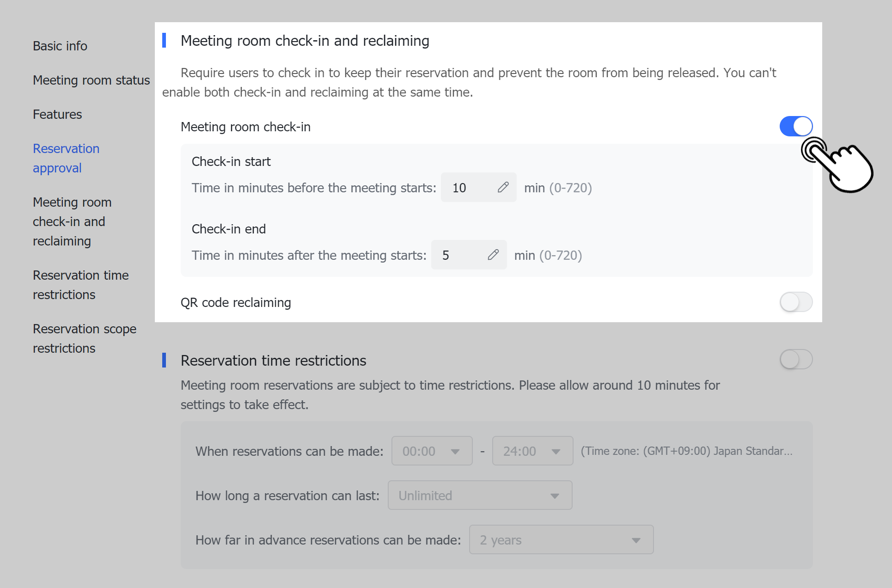Open the reservation end time dropdown showing 24:00
892x588 pixels.
(532, 451)
